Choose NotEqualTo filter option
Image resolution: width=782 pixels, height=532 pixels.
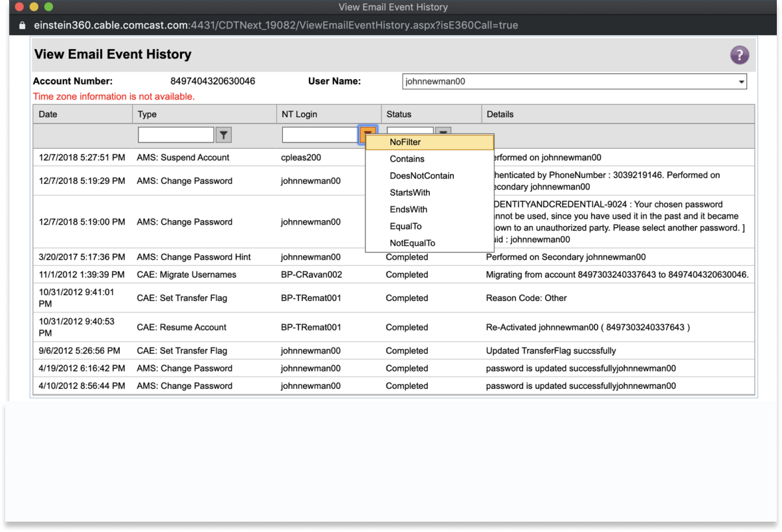pos(412,243)
